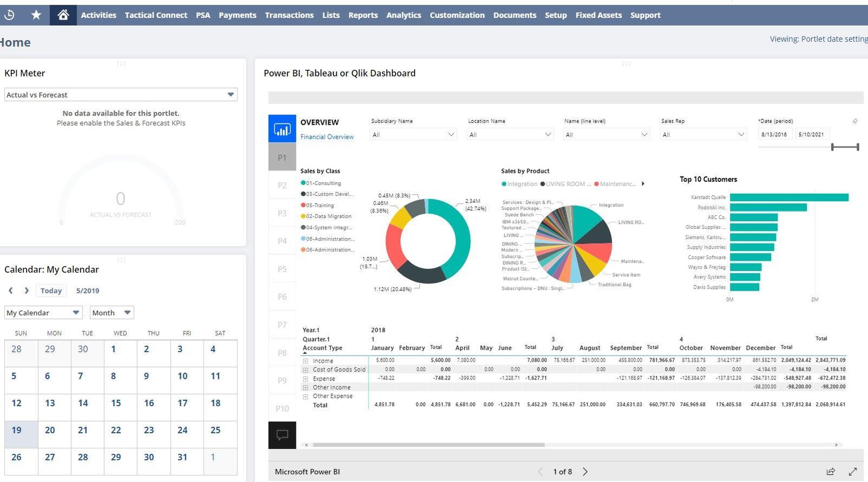Expand the Income row
Viewport: 868px width, 482px height.
305,361
